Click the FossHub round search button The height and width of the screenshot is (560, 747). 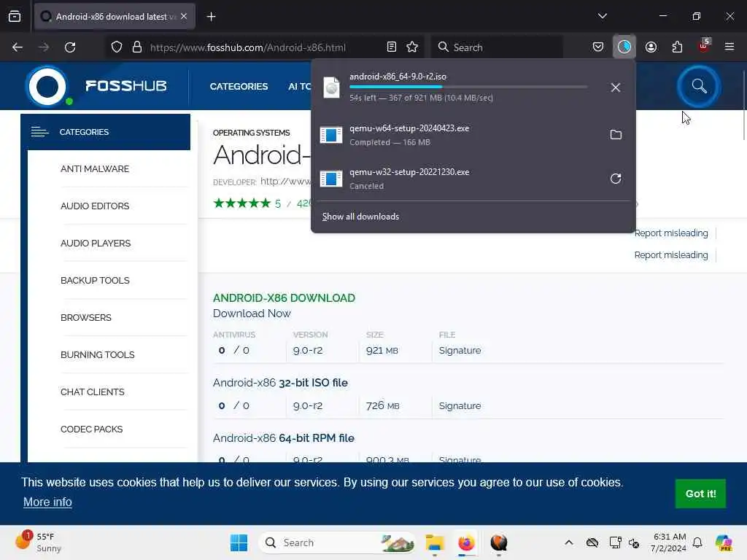point(698,86)
